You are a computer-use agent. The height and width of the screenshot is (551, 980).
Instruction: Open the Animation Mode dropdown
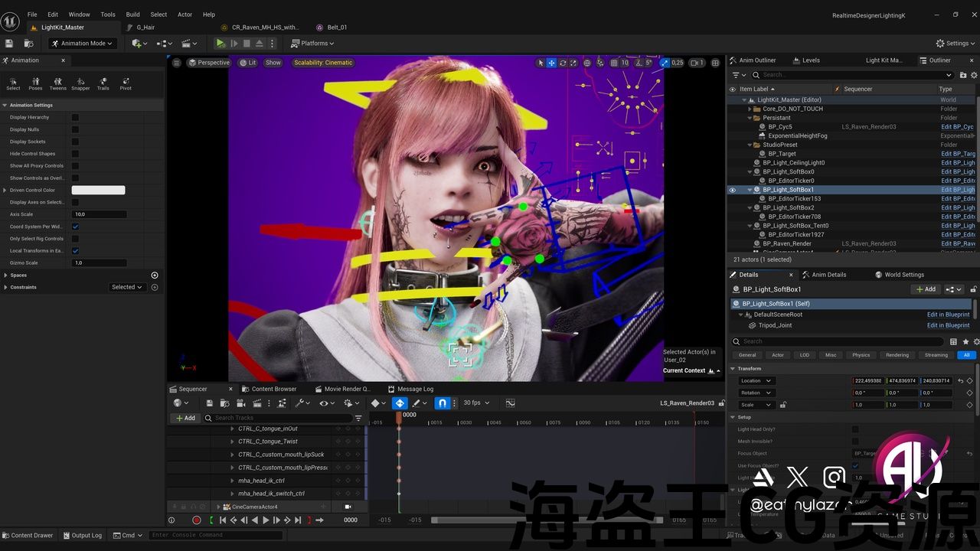[x=83, y=44]
